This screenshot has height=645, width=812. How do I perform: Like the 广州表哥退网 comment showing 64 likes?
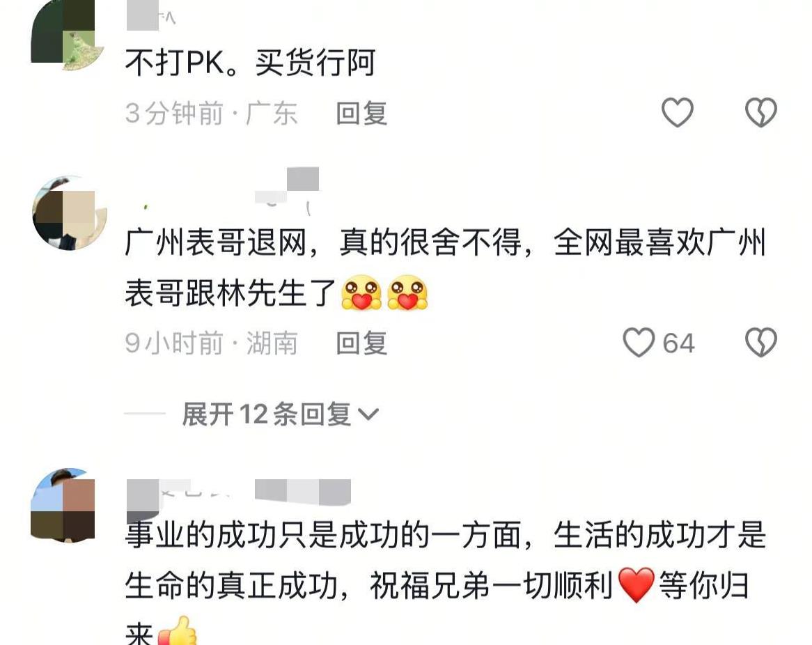click(639, 343)
